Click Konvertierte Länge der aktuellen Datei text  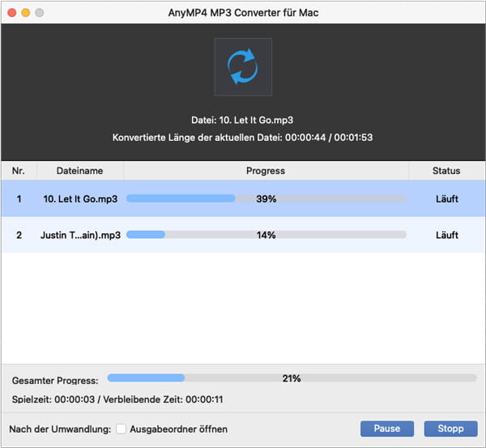242,138
